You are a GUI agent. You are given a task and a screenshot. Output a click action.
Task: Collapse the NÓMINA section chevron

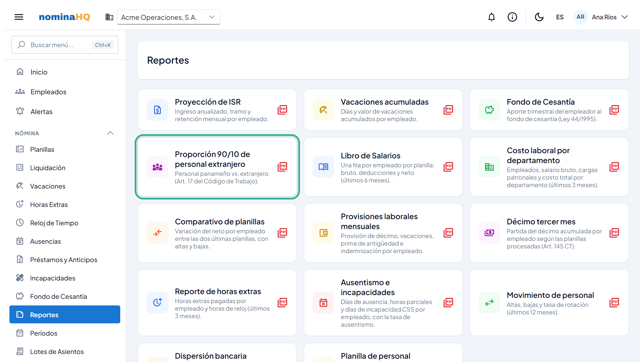coord(110,133)
